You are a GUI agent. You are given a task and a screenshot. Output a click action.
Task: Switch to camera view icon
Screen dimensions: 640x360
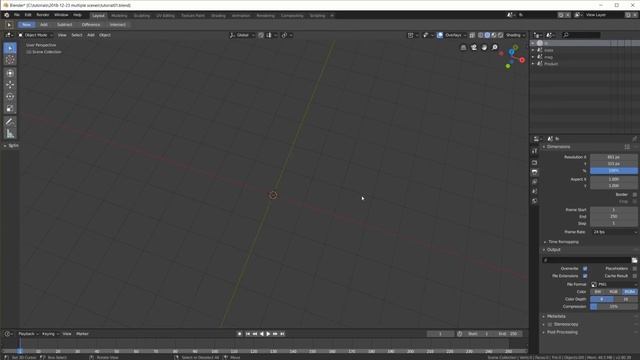474,48
